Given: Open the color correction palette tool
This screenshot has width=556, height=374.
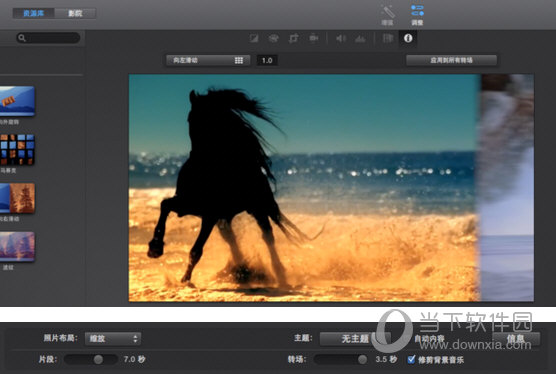Looking at the screenshot, I should [273, 38].
